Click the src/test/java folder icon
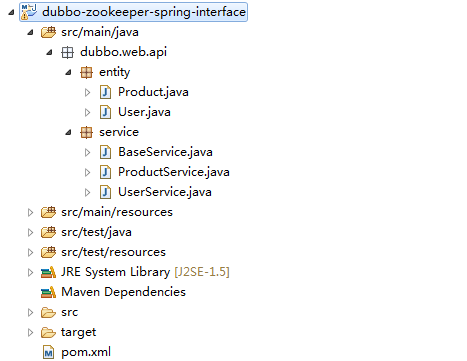 pyautogui.click(x=48, y=232)
